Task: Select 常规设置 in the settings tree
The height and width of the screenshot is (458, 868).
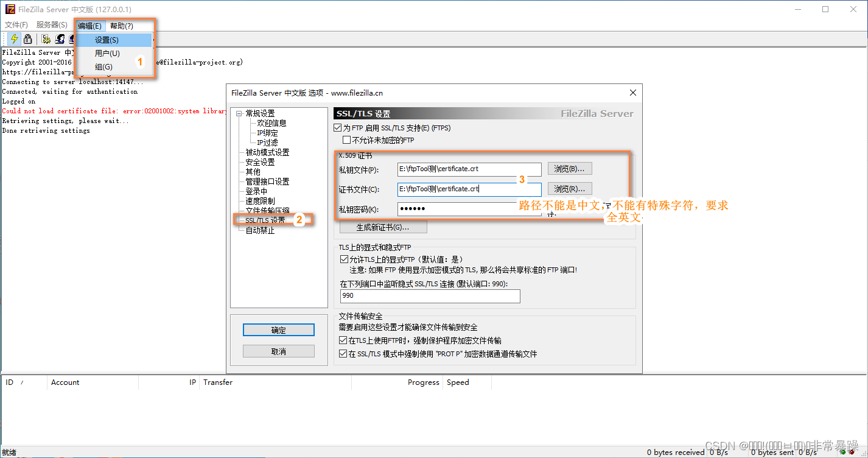Action: [260, 113]
